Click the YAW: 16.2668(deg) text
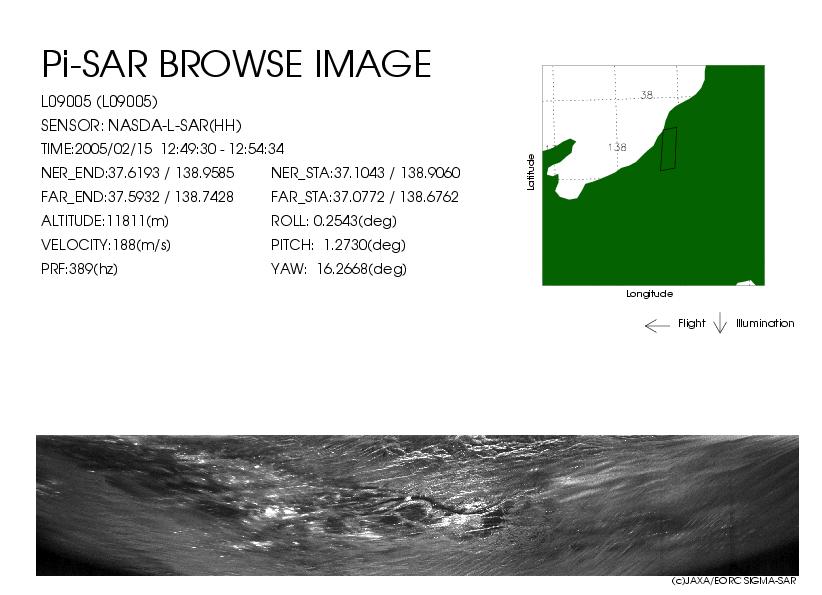Viewport: 822px width, 595px height. pyautogui.click(x=339, y=269)
